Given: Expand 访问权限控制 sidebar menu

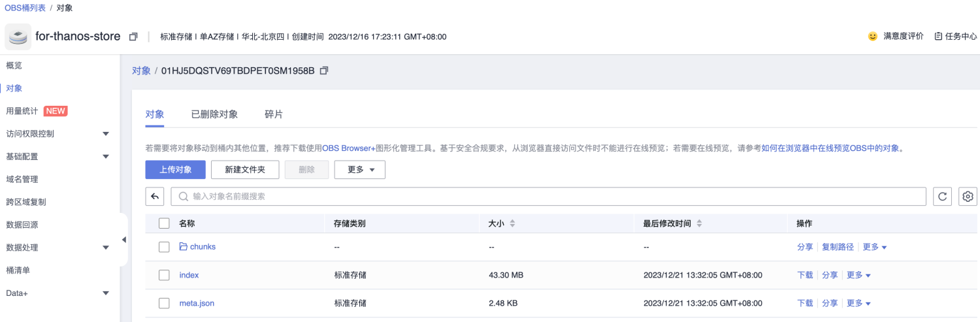Looking at the screenshot, I should tap(106, 134).
